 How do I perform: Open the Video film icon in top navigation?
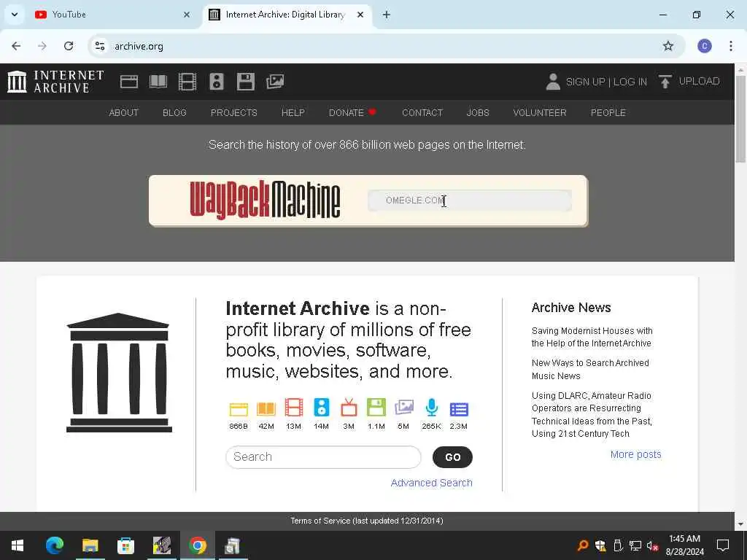187,82
